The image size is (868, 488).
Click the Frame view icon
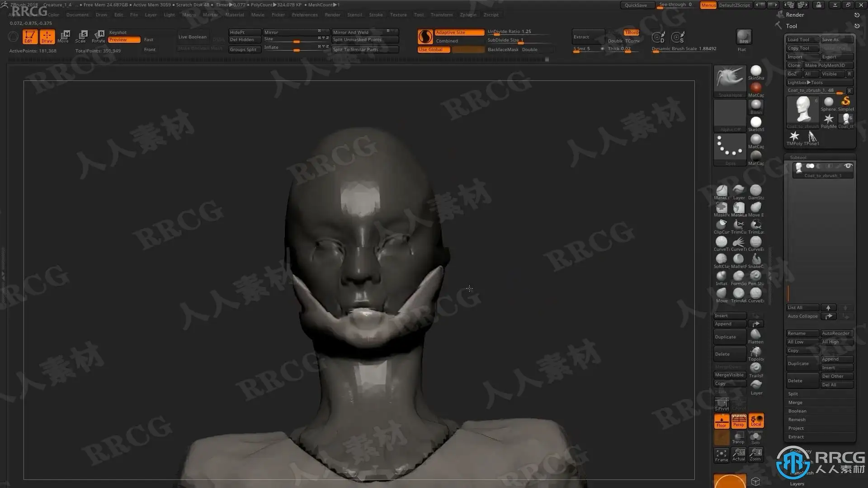click(x=722, y=454)
